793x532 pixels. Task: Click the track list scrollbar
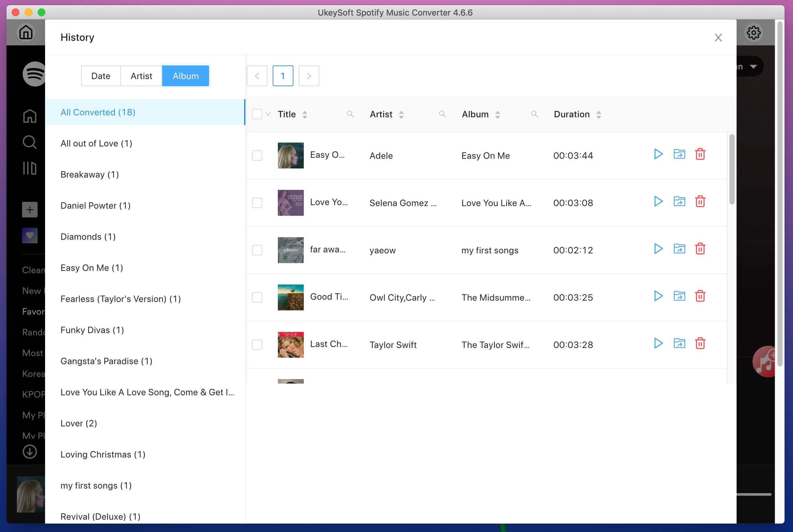tap(731, 170)
